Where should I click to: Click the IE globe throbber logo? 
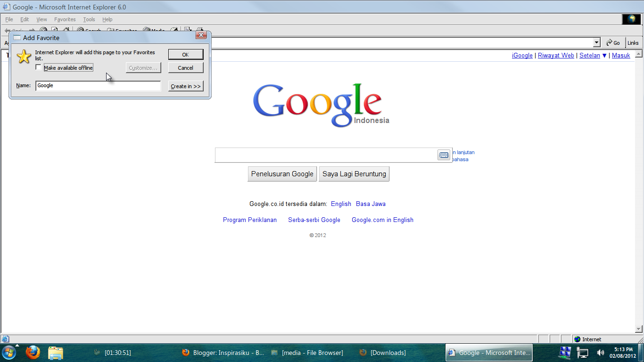631,19
